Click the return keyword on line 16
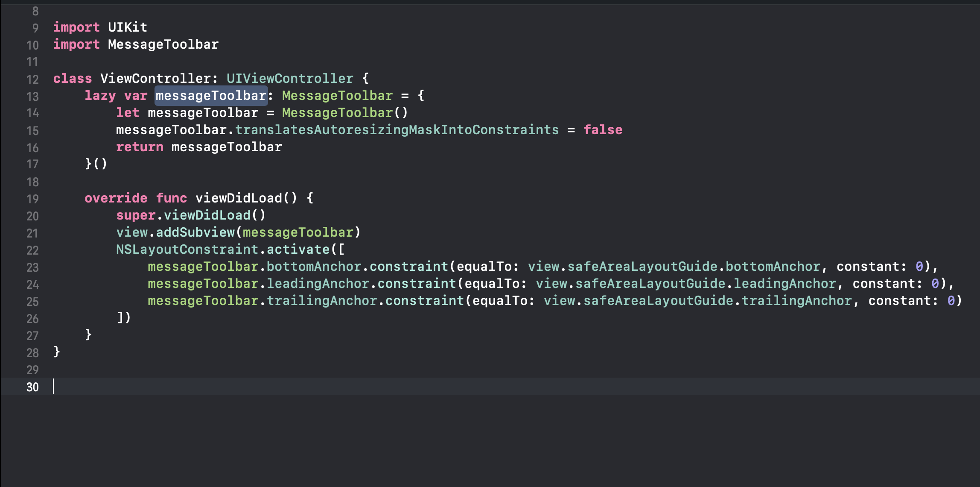The width and height of the screenshot is (980, 487). point(140,147)
